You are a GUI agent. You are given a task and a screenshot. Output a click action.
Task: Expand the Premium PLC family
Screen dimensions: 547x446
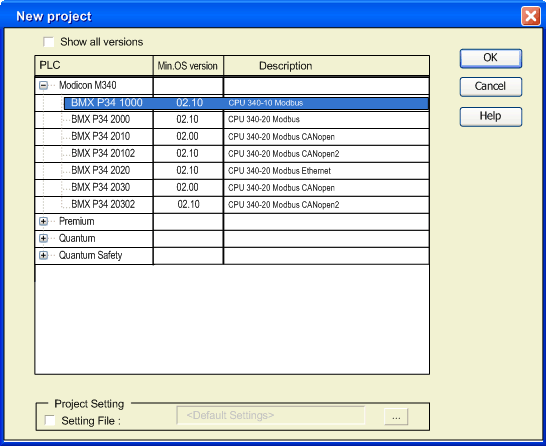[43, 222]
